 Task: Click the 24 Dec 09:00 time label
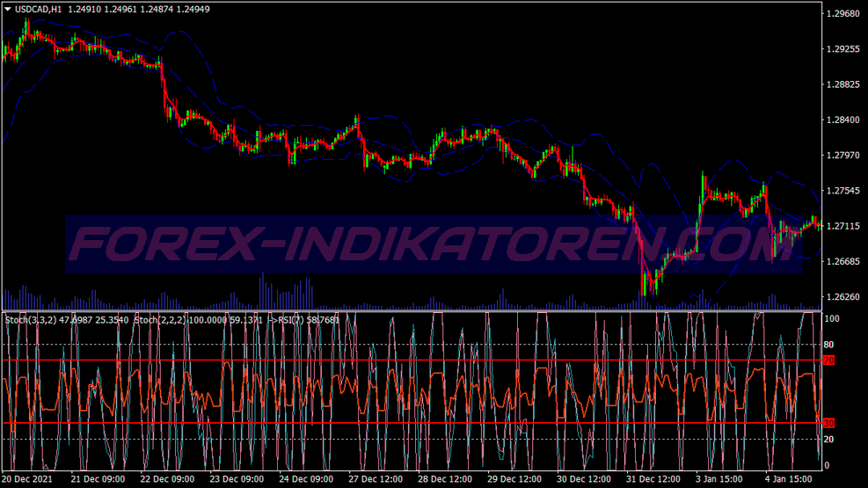point(306,479)
